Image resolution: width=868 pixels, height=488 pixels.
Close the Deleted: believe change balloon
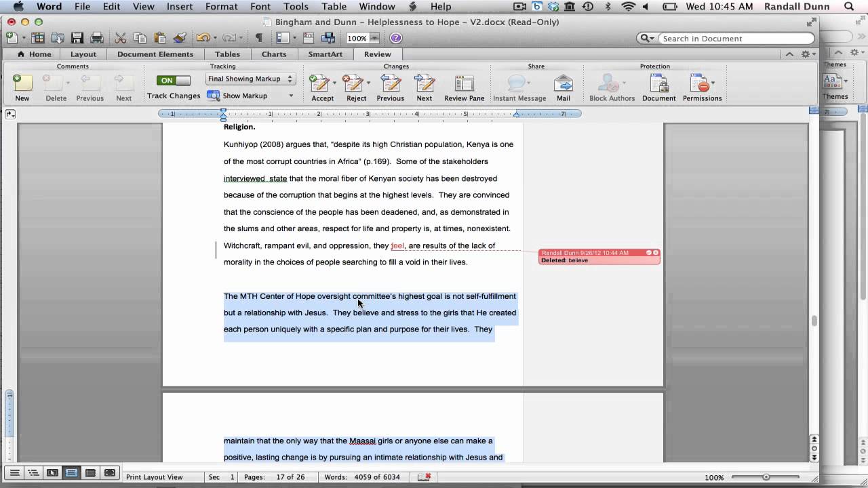656,253
